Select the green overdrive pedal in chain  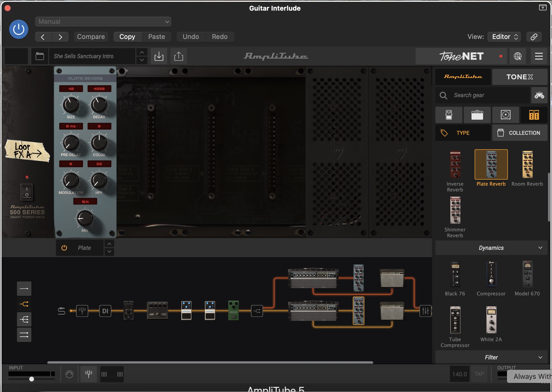point(233,310)
